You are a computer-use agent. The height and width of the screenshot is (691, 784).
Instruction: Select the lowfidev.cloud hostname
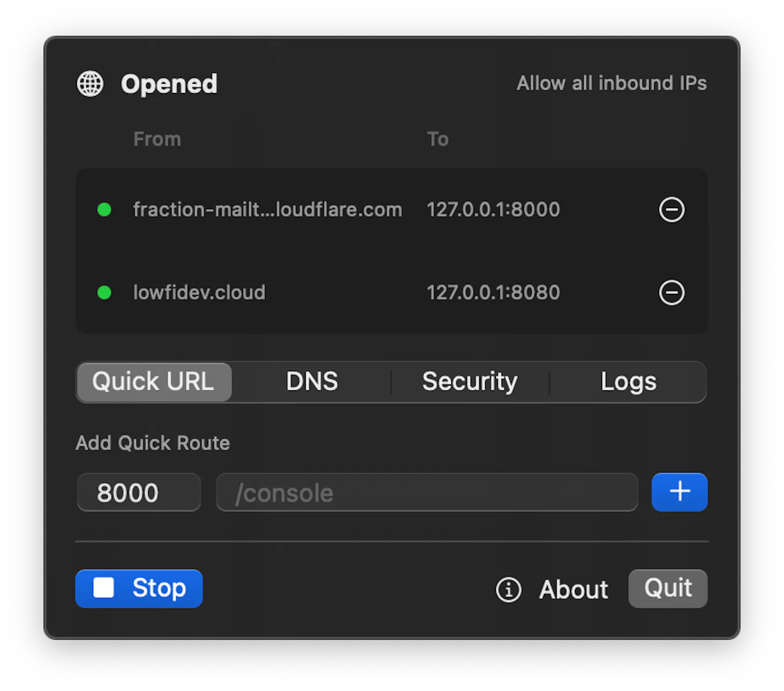tap(199, 293)
